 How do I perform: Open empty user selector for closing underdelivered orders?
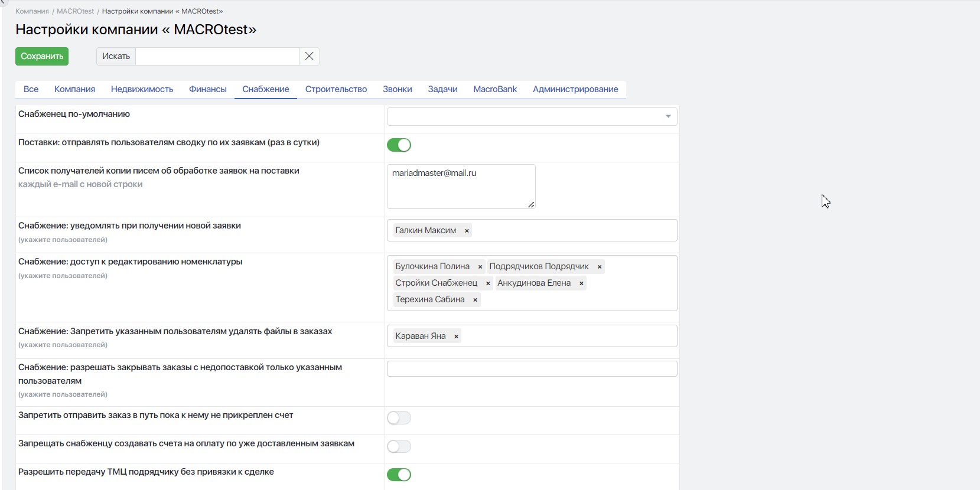[x=532, y=369]
